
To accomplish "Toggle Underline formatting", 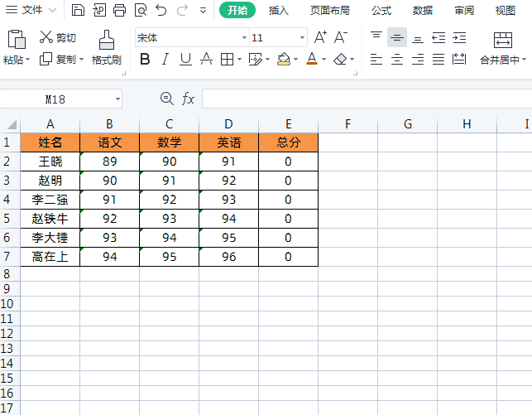I will (x=185, y=59).
